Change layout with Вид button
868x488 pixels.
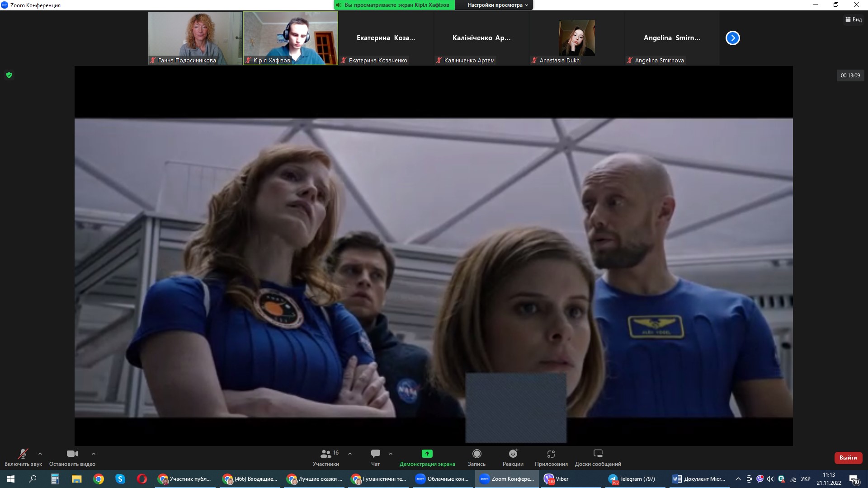point(854,19)
